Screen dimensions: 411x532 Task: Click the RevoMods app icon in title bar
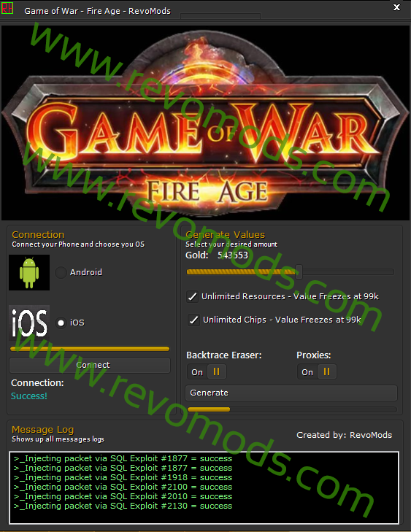(x=7, y=8)
